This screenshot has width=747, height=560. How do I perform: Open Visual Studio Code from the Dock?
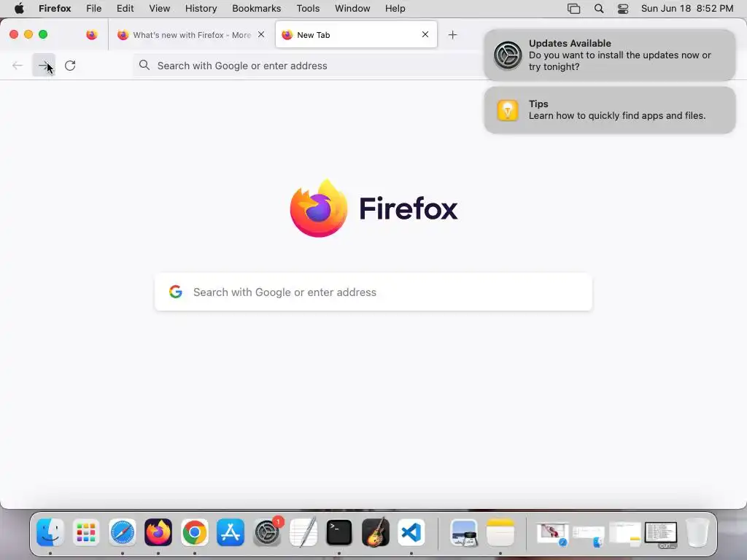coord(411,532)
